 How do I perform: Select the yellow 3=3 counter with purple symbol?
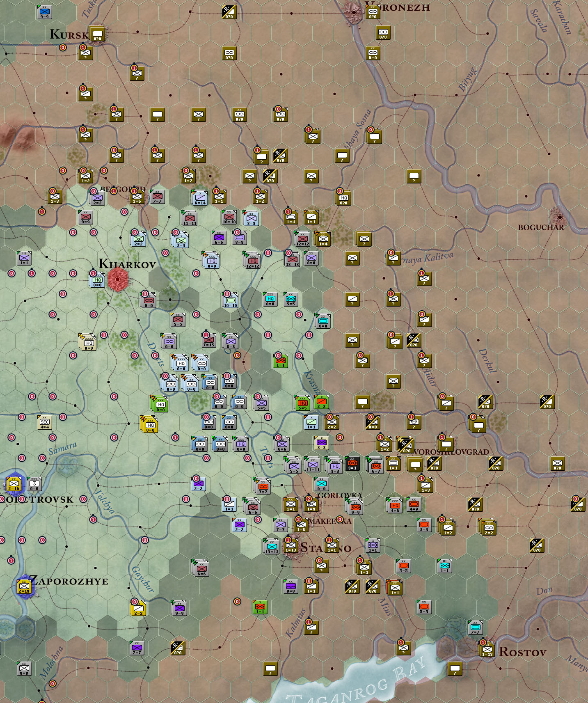pos(322,443)
